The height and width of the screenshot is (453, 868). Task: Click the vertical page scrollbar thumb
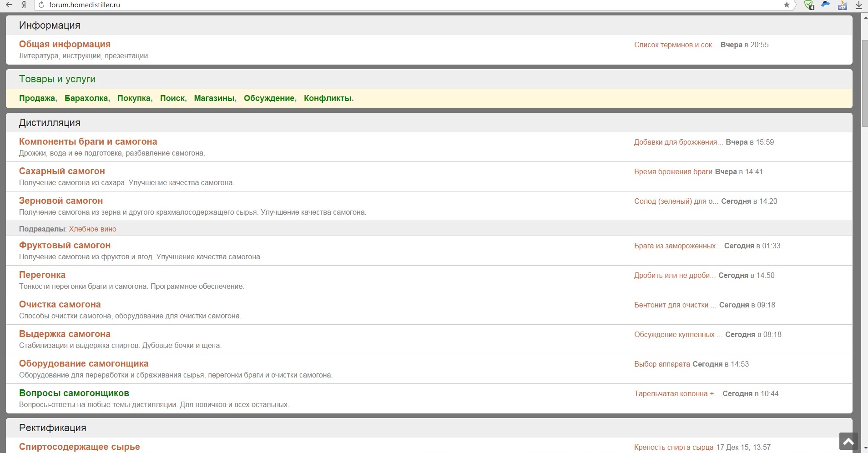click(864, 82)
